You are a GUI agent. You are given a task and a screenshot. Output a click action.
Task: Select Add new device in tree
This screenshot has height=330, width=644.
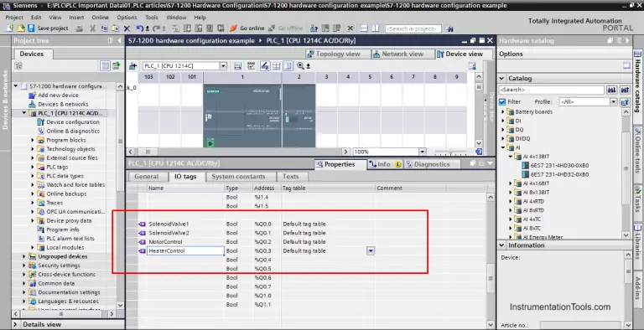pos(58,95)
